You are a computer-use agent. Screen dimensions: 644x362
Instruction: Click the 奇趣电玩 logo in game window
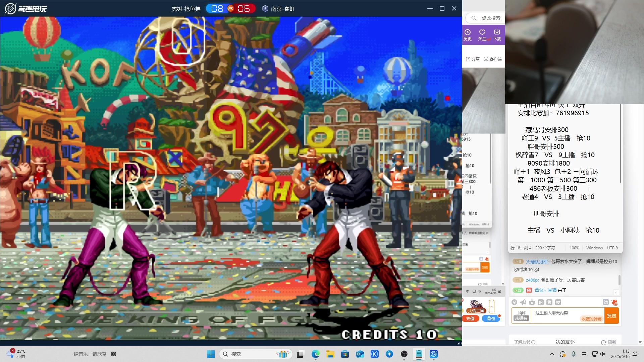[x=26, y=8]
